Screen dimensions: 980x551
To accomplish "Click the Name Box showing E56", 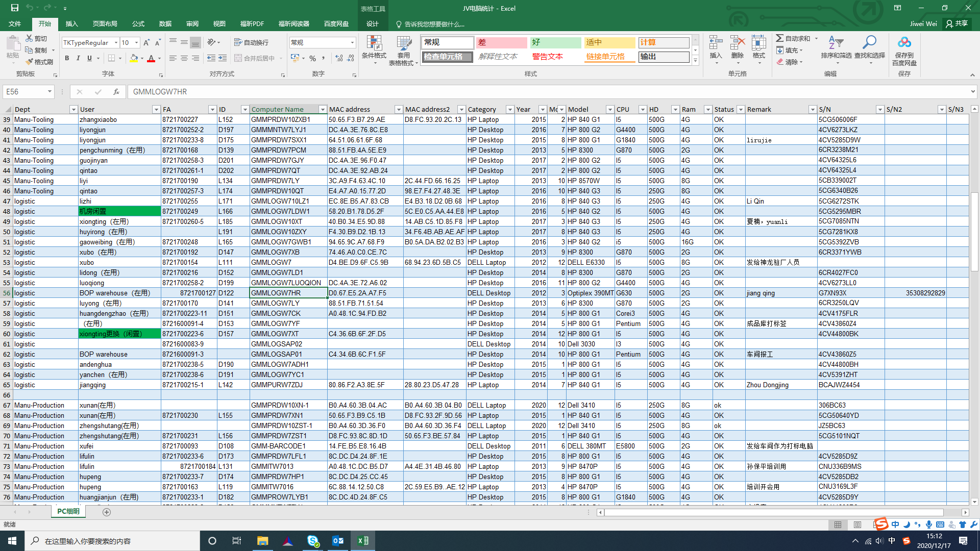I will (24, 92).
